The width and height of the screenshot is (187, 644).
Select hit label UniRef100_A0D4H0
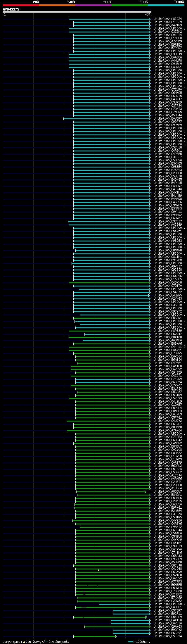click(168, 340)
